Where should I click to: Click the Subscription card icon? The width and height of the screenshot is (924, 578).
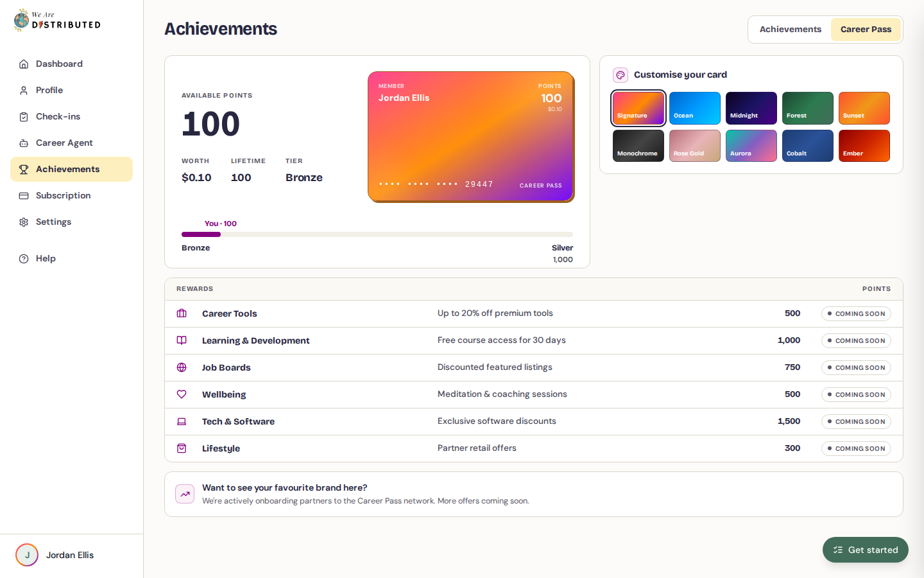[24, 196]
